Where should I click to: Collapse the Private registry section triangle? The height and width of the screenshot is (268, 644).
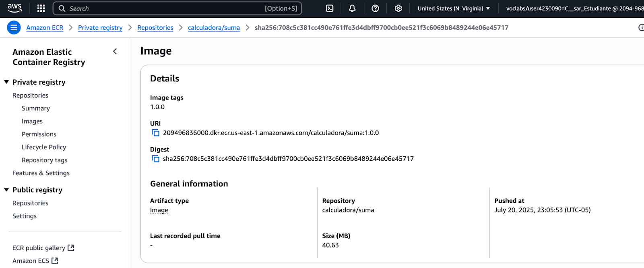pos(6,82)
